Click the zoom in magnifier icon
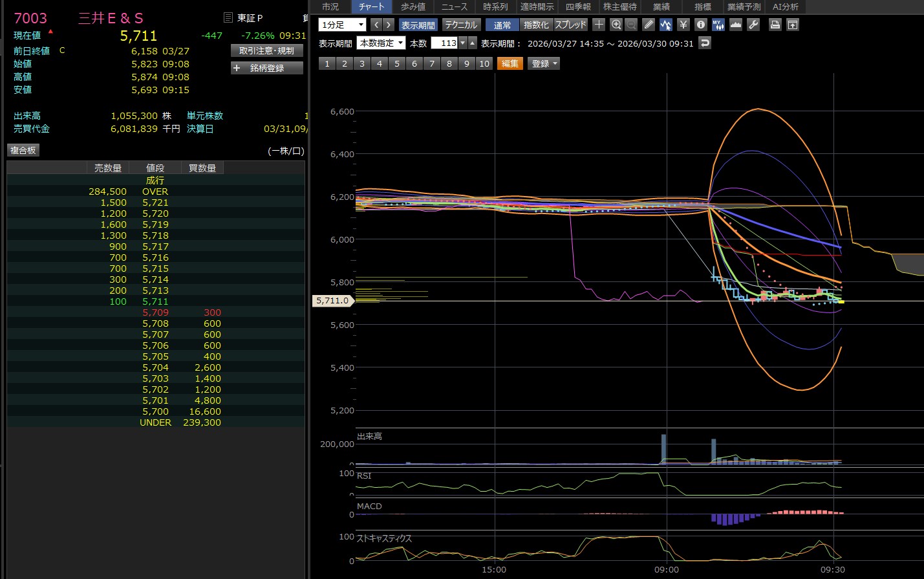This screenshot has width=924, height=579. [x=616, y=25]
